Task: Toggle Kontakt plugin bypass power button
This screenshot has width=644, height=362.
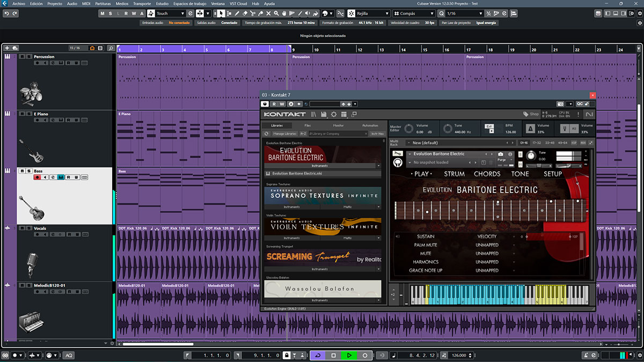Action: (x=265, y=104)
